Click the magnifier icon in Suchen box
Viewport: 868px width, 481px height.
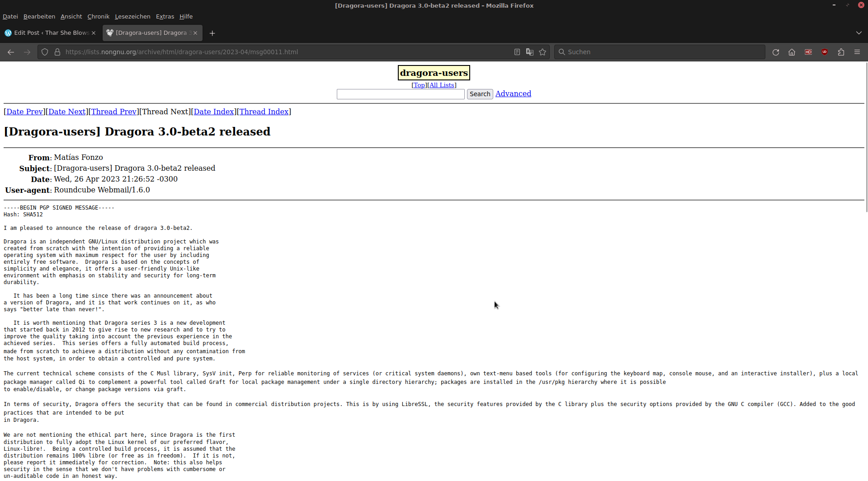(x=561, y=52)
